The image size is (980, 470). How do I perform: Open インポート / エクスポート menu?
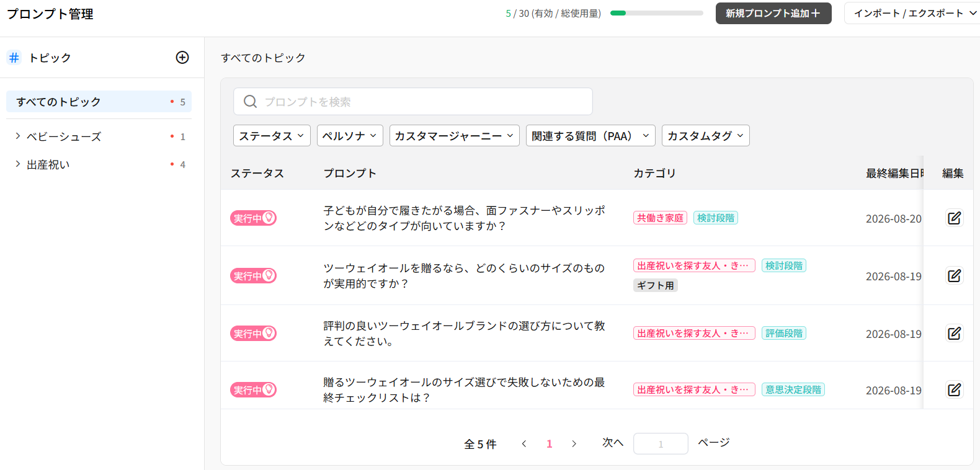tap(912, 14)
